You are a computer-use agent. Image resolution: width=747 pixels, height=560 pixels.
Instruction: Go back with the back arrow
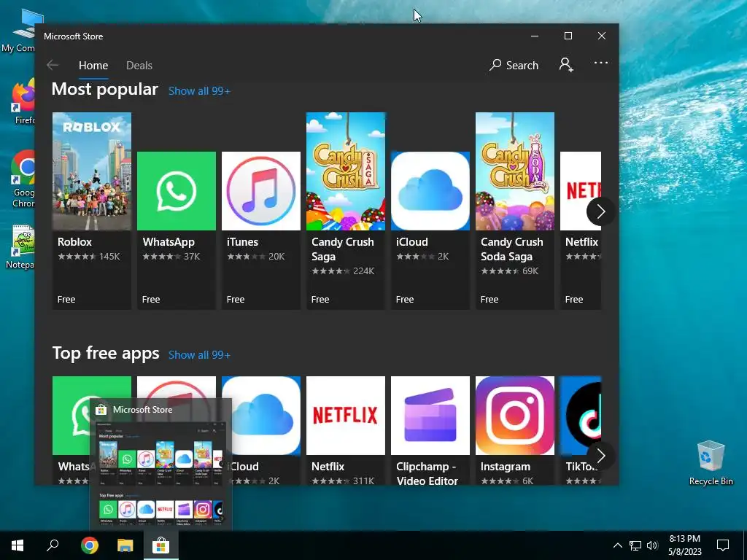coord(53,65)
